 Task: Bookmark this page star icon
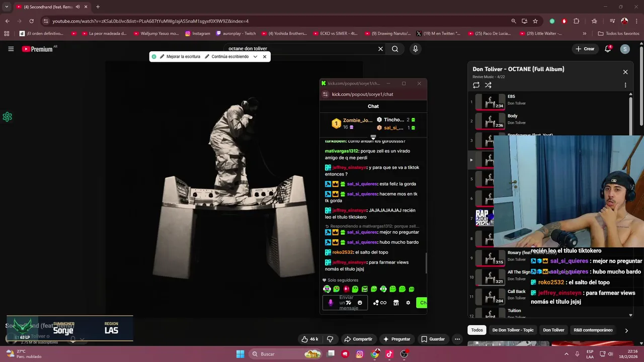pyautogui.click(x=535, y=21)
